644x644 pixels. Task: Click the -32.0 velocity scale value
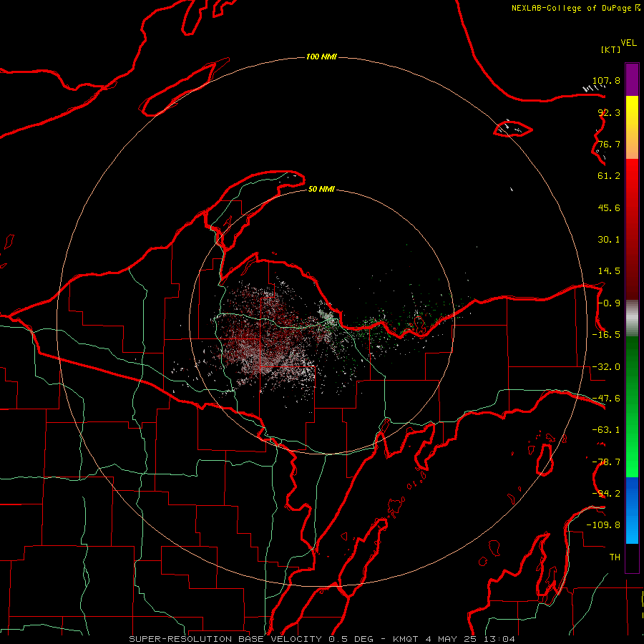[x=606, y=367]
